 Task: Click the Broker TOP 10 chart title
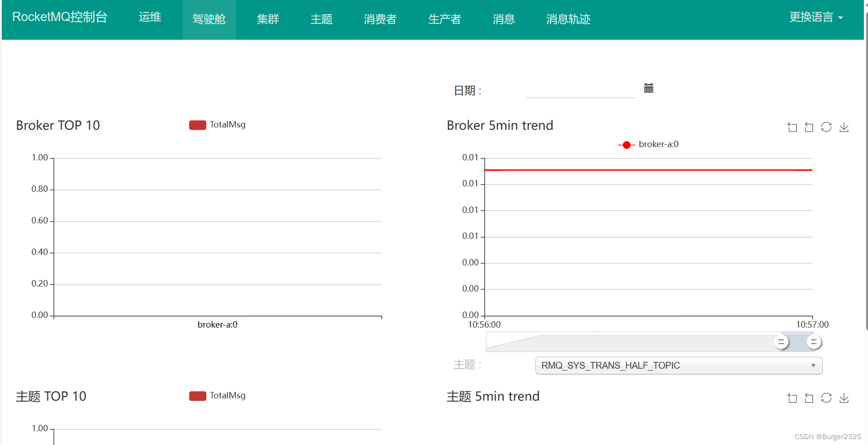[58, 125]
